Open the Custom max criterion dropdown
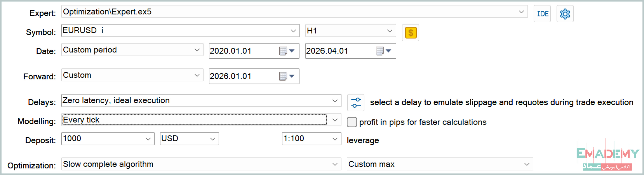The width and height of the screenshot is (644, 175). [x=440, y=164]
